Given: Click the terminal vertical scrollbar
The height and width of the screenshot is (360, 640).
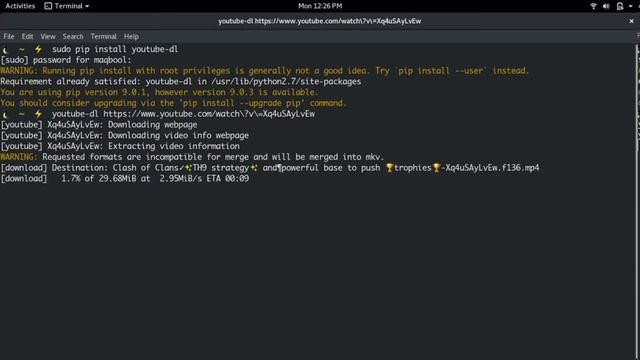Looking at the screenshot, I should (x=638, y=98).
